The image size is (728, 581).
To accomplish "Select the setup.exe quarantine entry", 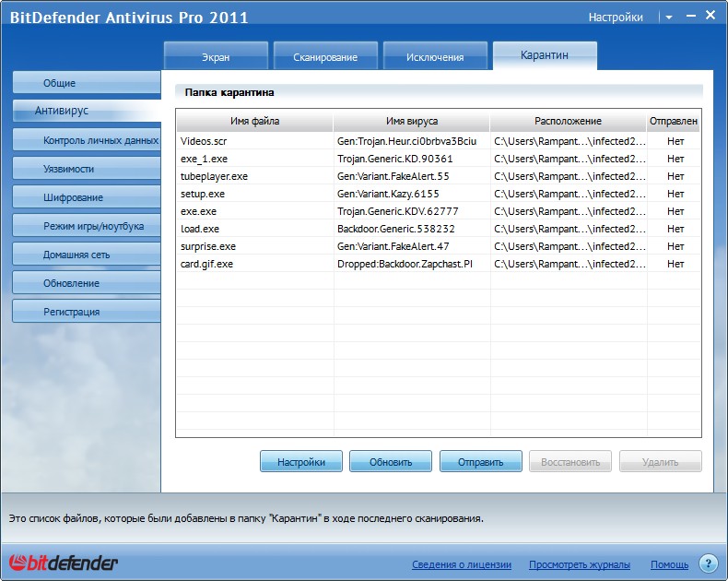I will 439,194.
